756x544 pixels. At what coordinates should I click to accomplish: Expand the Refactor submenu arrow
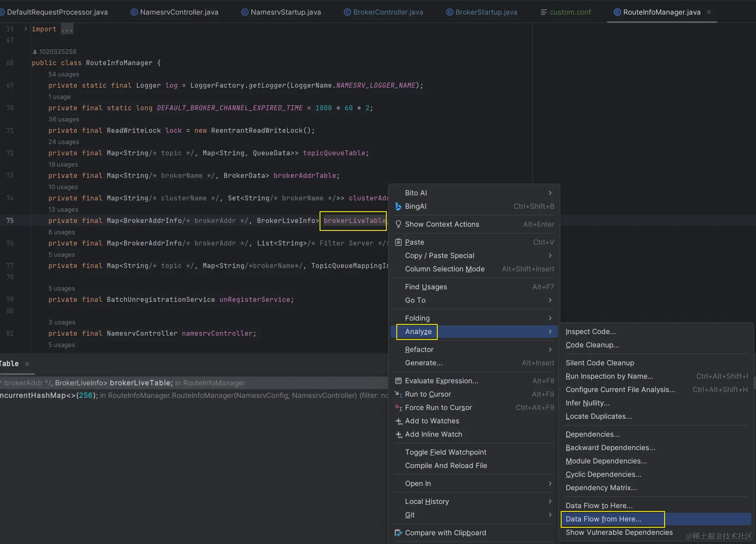coord(550,349)
